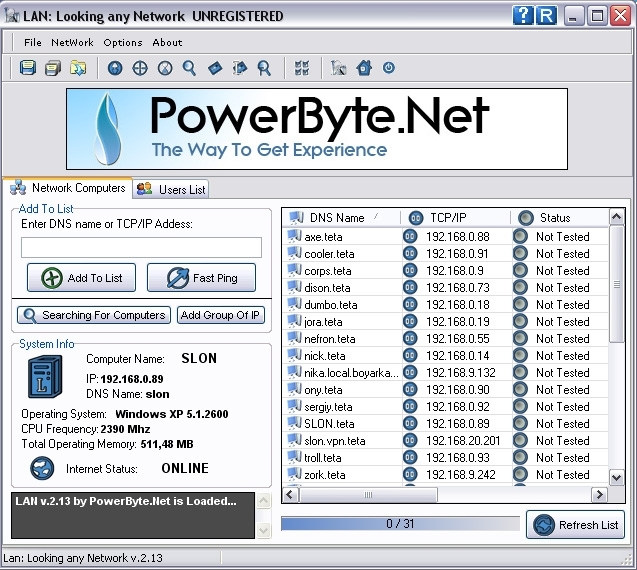Click the round up-arrow toolbar icon

click(x=115, y=68)
